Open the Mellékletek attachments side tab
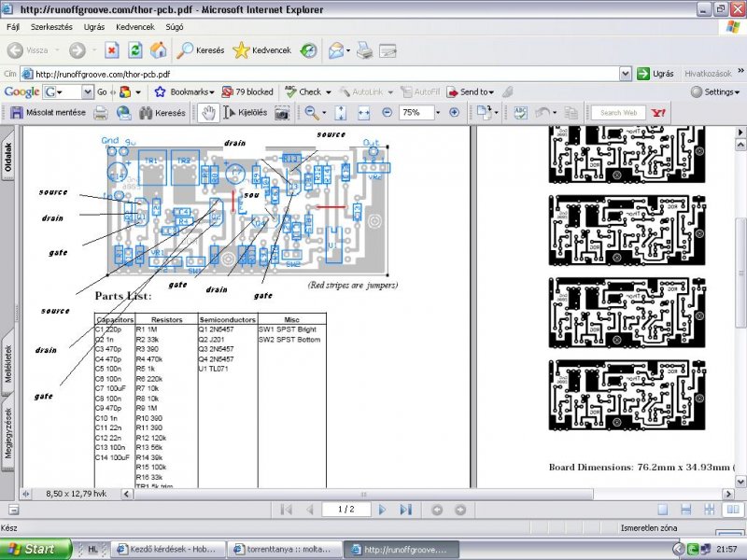This screenshot has height=560, width=747. (x=8, y=364)
